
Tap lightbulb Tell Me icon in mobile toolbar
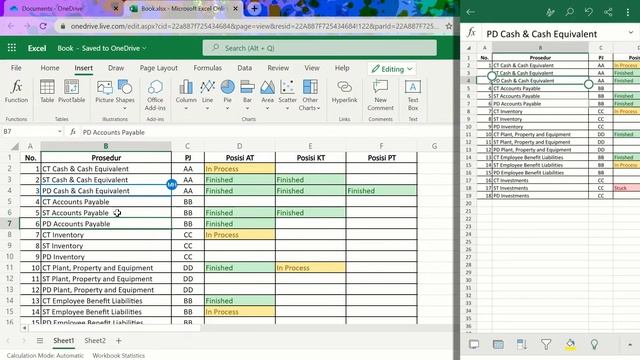tap(594, 344)
